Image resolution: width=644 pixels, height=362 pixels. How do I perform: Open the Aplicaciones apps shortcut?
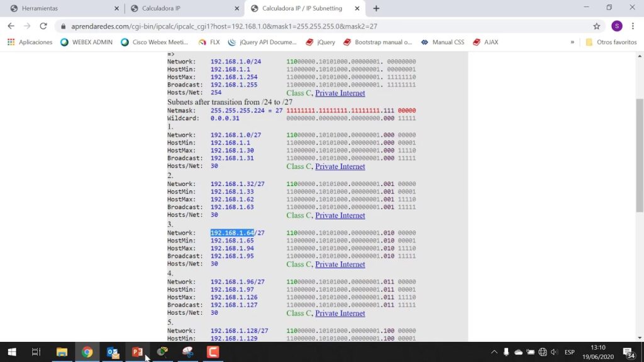pyautogui.click(x=30, y=42)
